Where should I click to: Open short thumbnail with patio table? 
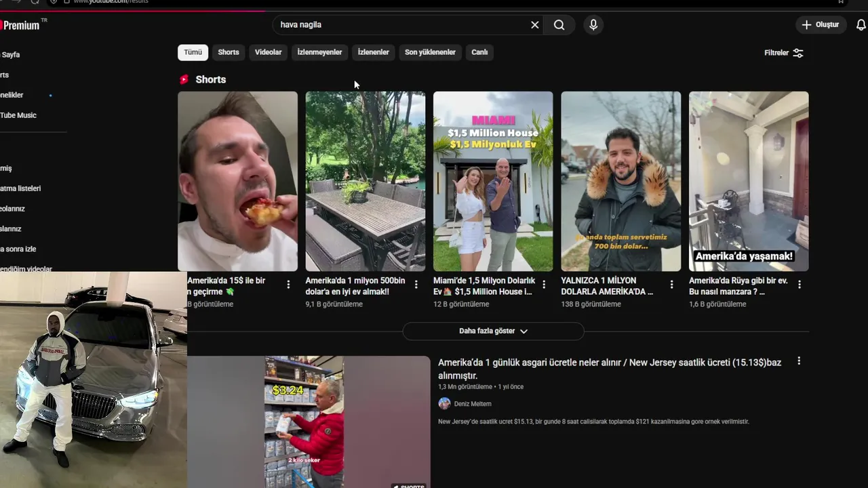pyautogui.click(x=366, y=181)
